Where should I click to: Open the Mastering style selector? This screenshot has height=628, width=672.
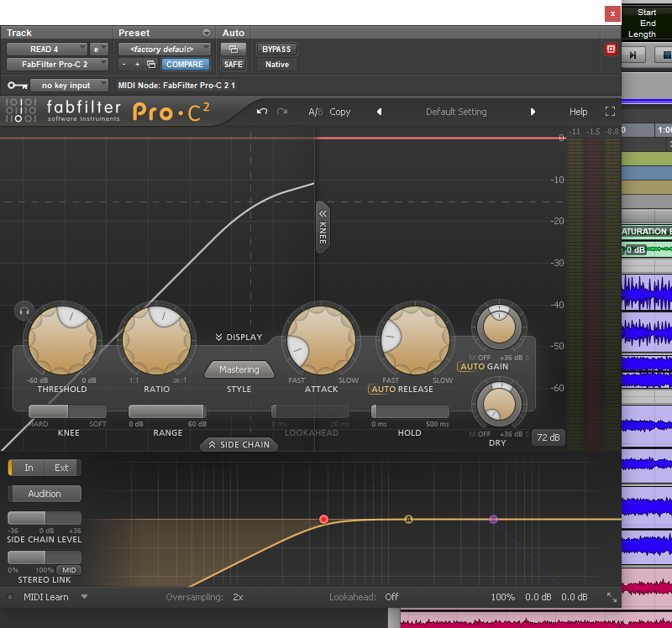tap(239, 369)
